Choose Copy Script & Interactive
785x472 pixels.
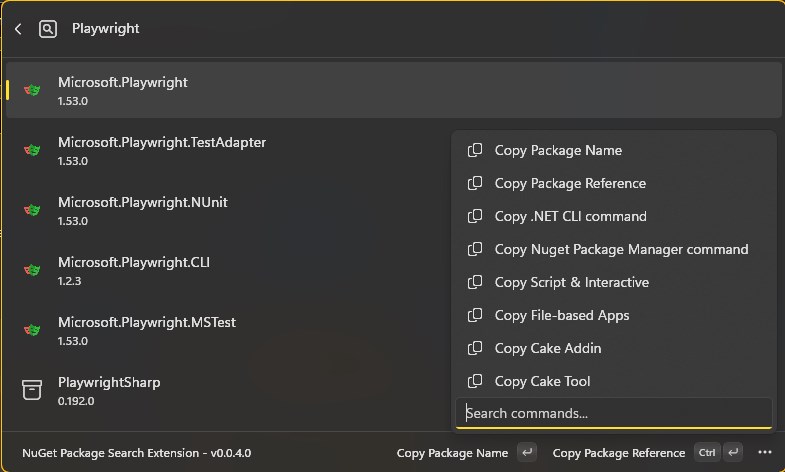613,282
